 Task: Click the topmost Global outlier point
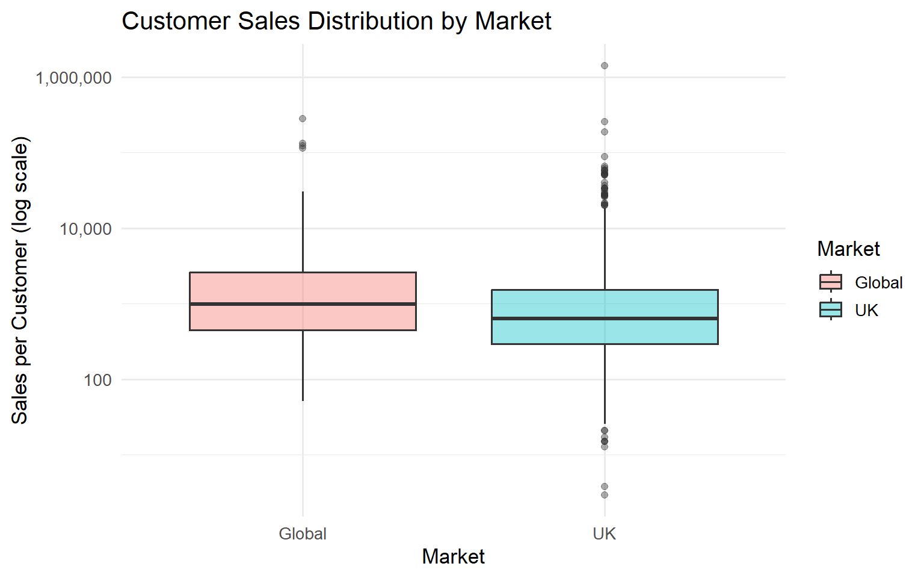[303, 119]
